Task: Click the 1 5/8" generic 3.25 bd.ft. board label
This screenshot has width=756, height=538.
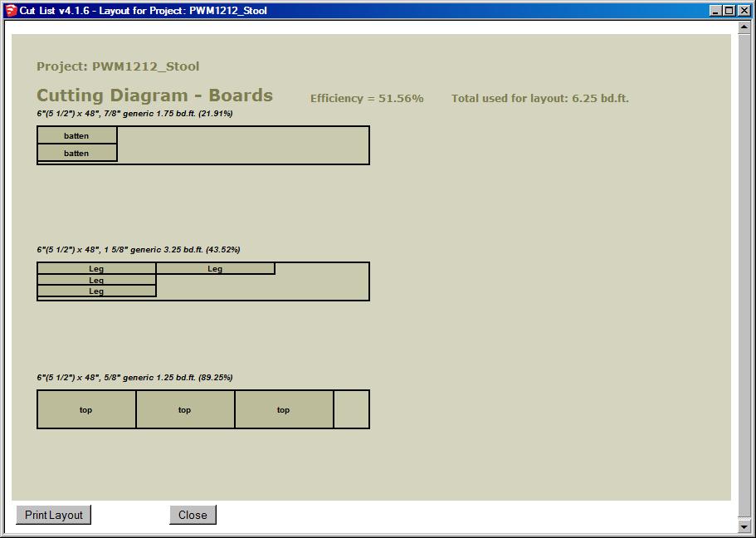Action: (139, 249)
